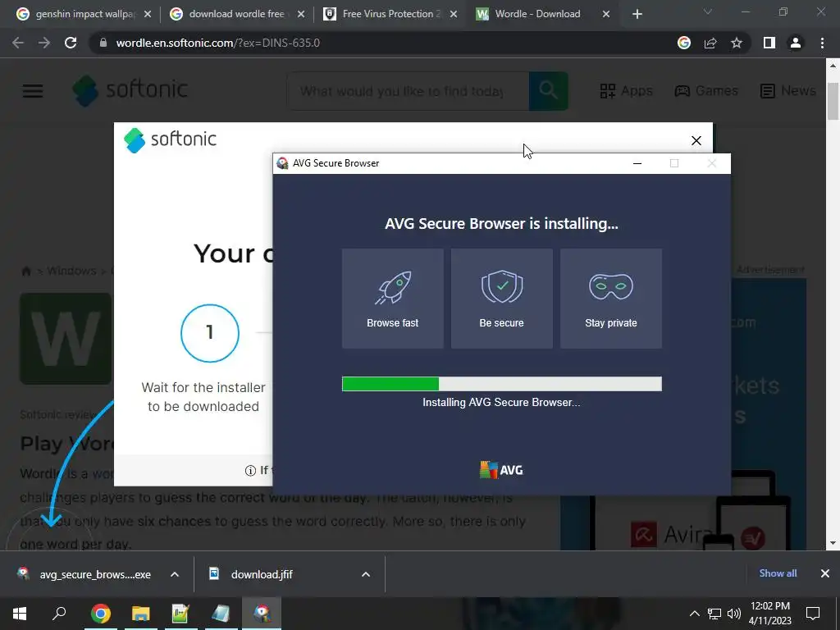Click Show all downloads
Screen dimensions: 840x630
click(x=778, y=573)
